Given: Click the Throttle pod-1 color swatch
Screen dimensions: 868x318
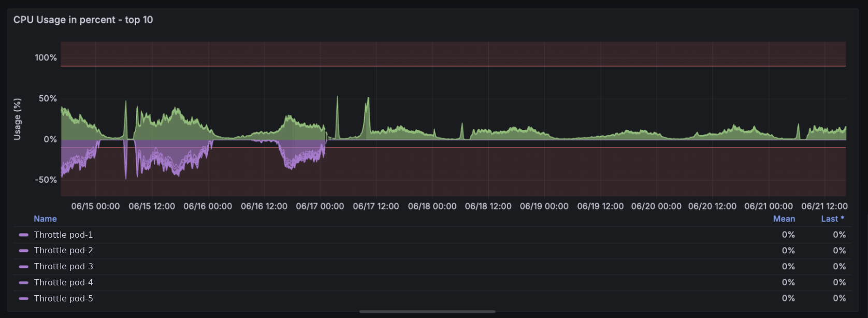Looking at the screenshot, I should (x=23, y=235).
